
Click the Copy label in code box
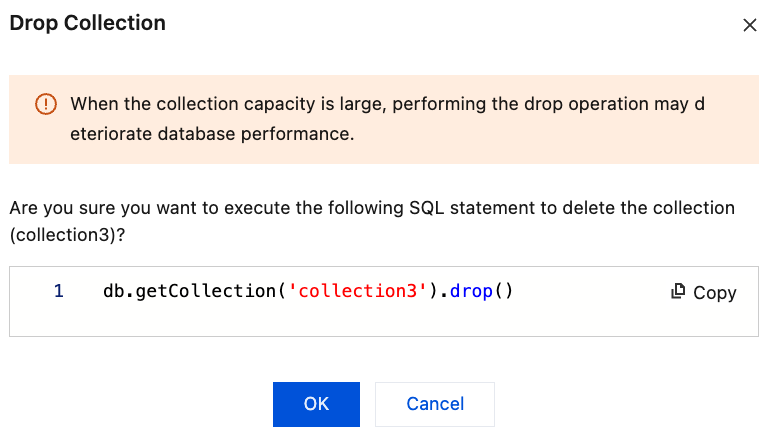pos(714,293)
